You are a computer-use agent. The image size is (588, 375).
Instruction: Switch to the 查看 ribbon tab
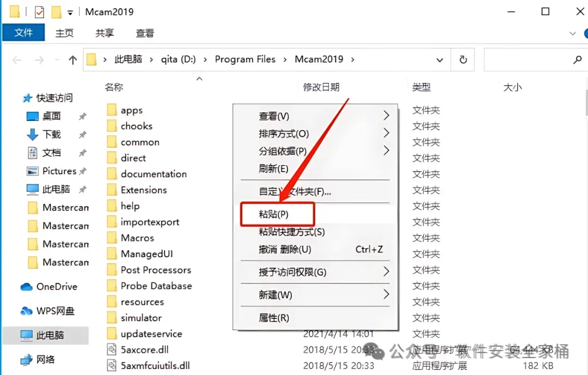pyautogui.click(x=145, y=33)
